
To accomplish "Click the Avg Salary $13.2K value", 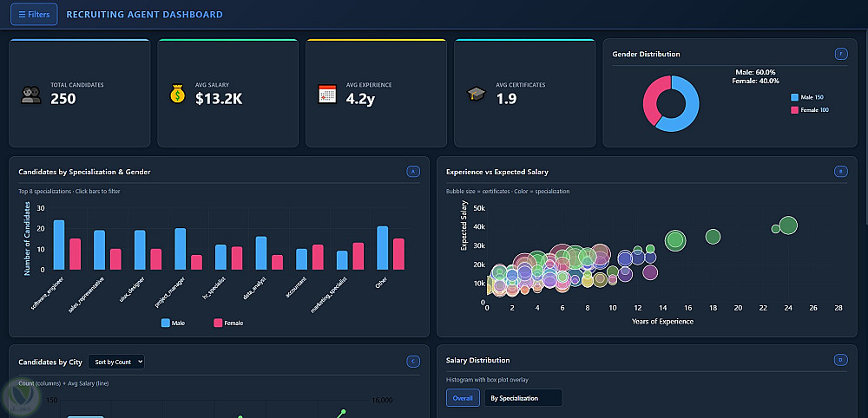I will 219,99.
